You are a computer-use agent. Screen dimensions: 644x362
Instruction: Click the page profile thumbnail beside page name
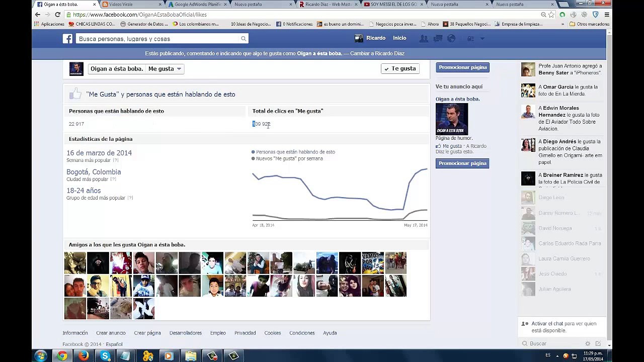(76, 69)
